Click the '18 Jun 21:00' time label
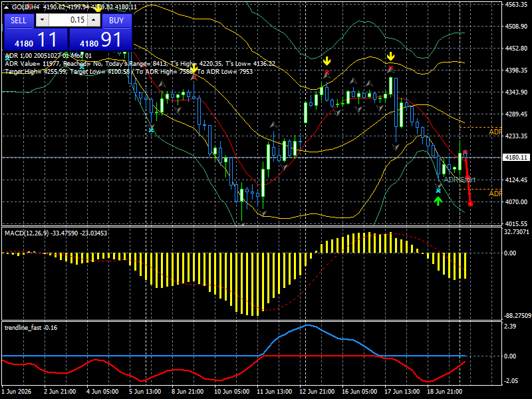Screen dimensions: 532x399 point(444,392)
